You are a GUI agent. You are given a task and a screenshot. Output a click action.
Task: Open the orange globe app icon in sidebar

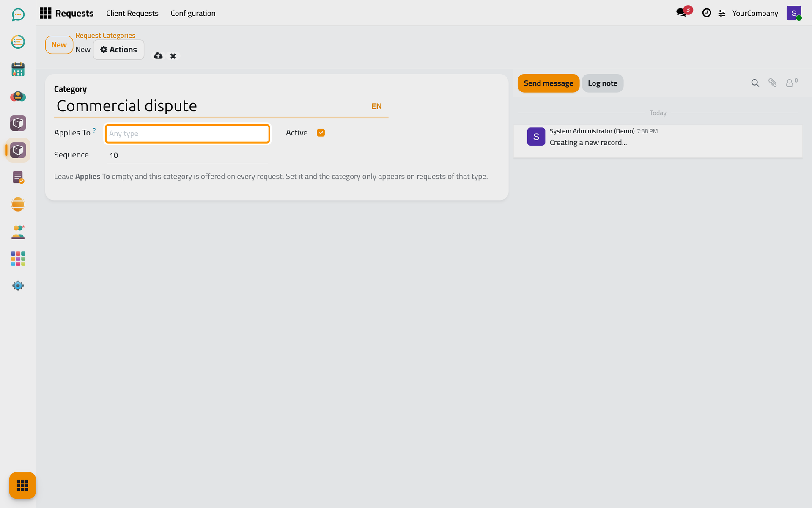coord(18,204)
